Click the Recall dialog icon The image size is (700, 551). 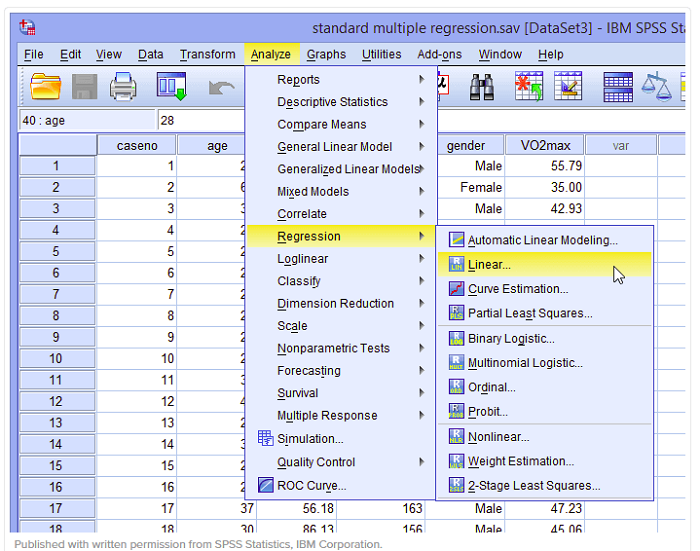(171, 86)
